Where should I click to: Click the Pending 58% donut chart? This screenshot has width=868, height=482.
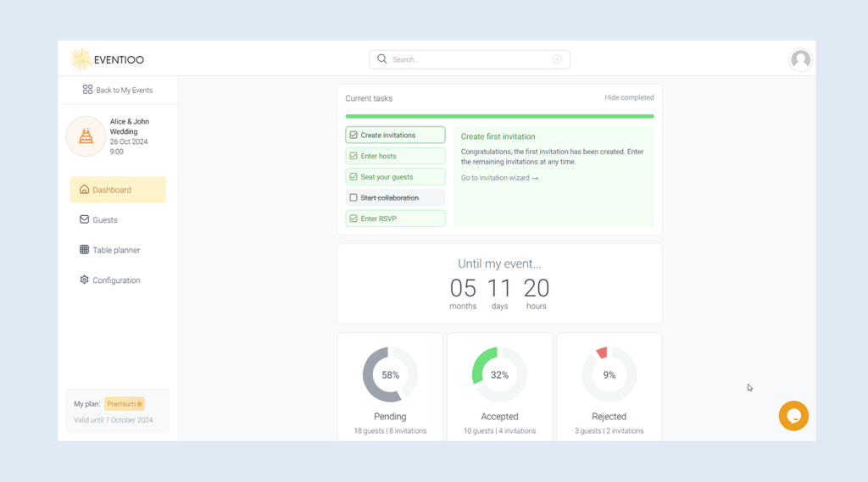[390, 374]
